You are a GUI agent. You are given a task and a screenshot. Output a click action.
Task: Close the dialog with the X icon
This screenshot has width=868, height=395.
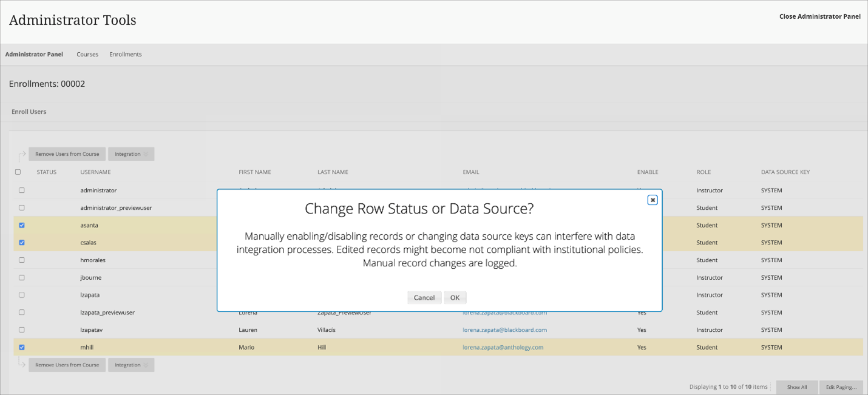tap(653, 200)
